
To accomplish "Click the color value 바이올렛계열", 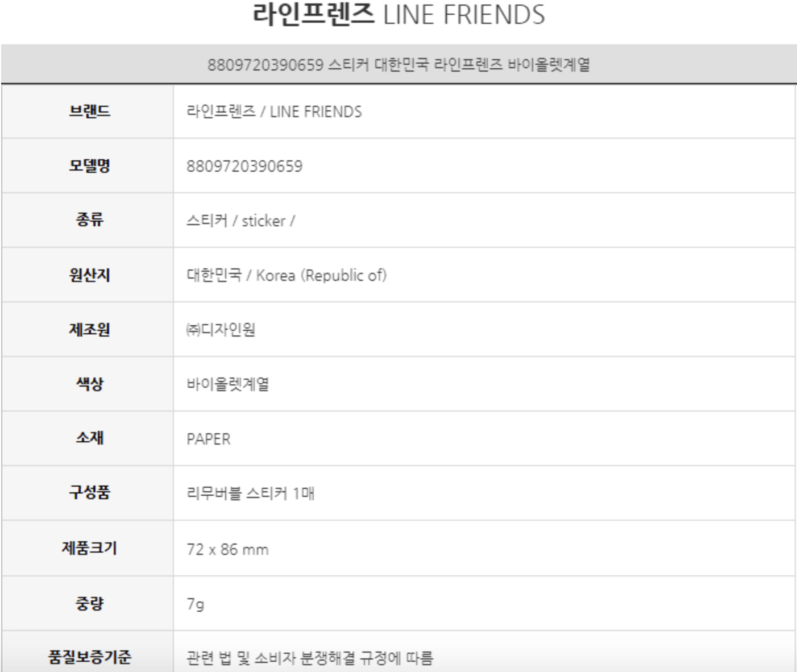I will (x=228, y=384).
